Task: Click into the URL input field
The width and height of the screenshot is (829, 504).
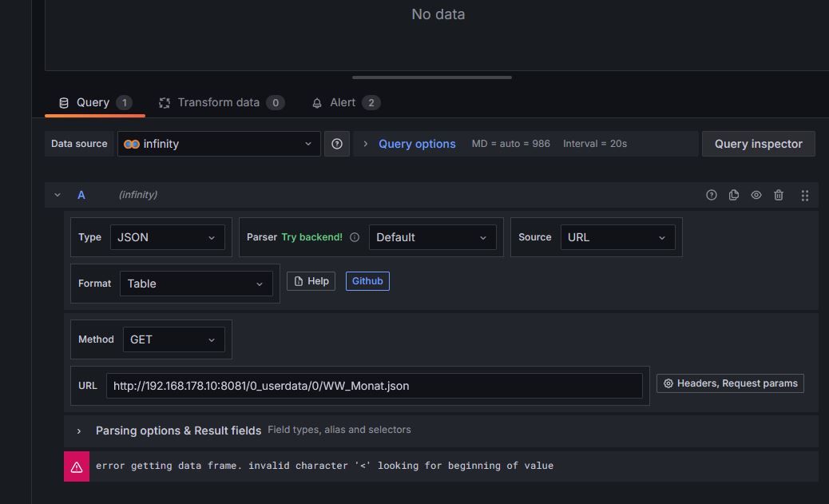Action: (x=374, y=386)
